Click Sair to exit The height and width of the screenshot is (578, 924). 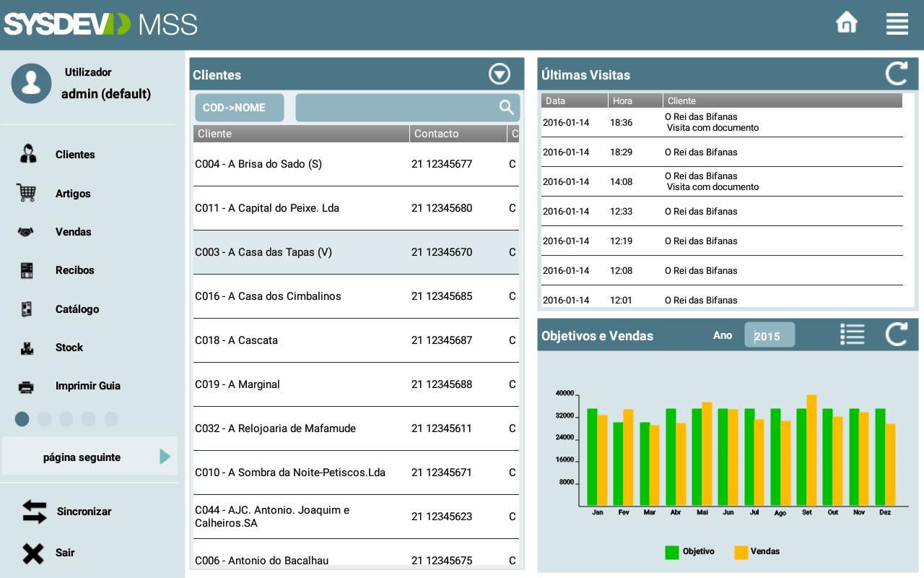pyautogui.click(x=65, y=553)
